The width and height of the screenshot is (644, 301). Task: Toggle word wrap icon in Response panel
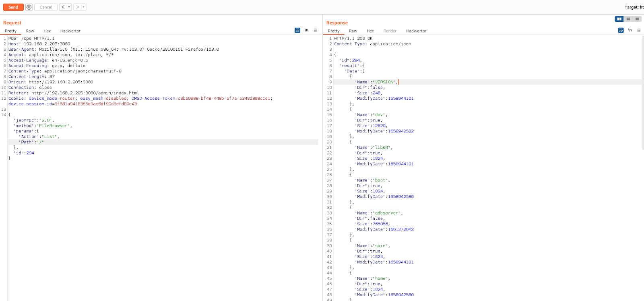click(x=621, y=30)
